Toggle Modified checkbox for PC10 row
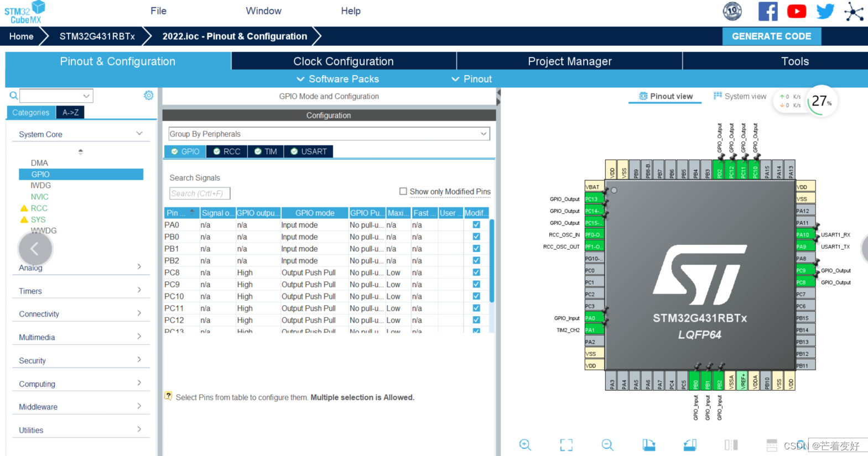 [476, 296]
